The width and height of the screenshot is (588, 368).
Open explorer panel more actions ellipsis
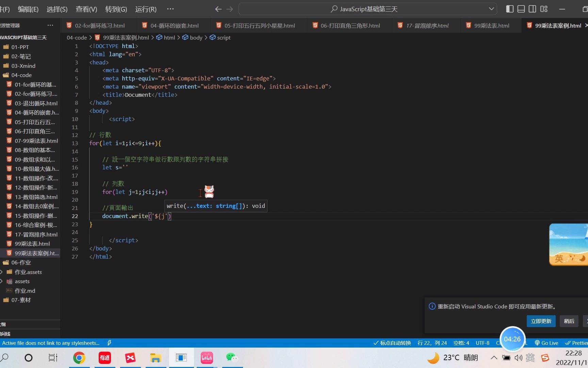[50, 26]
